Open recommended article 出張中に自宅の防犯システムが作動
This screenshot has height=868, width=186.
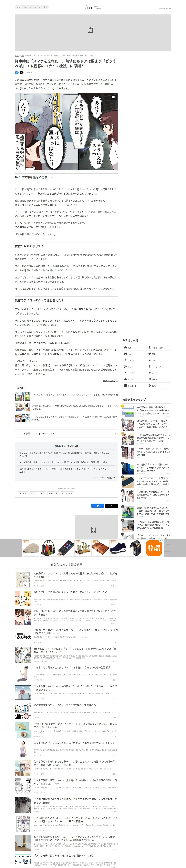66,805
